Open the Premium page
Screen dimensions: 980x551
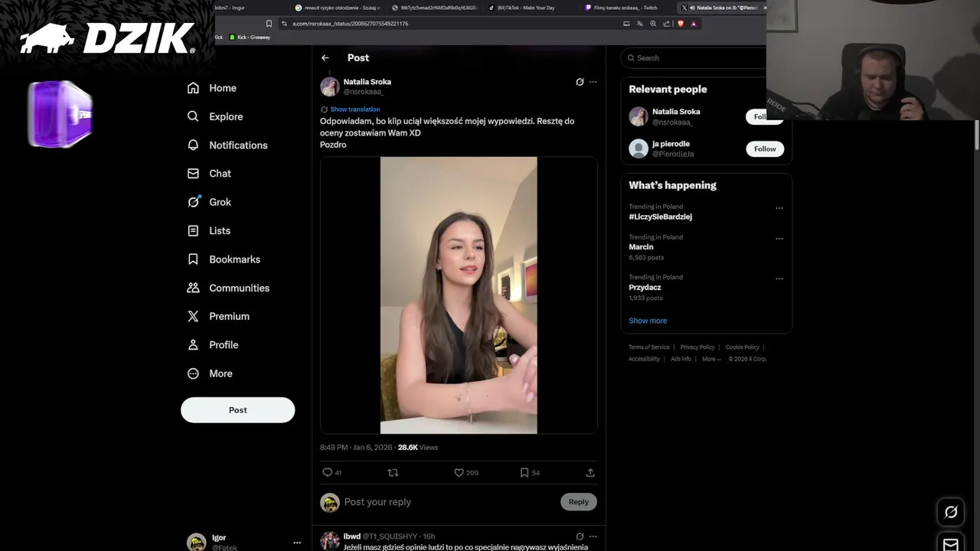click(218, 316)
